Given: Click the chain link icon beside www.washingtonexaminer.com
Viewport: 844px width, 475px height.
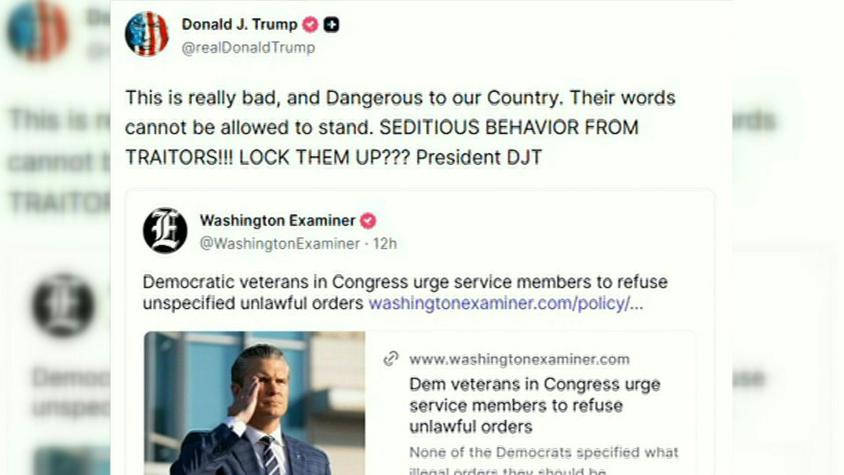Looking at the screenshot, I should (x=391, y=359).
